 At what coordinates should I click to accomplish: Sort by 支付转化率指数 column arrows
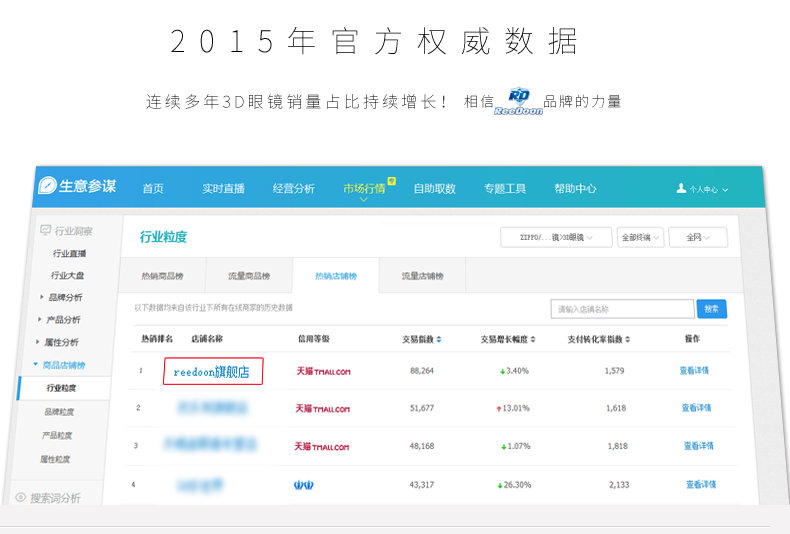(628, 340)
